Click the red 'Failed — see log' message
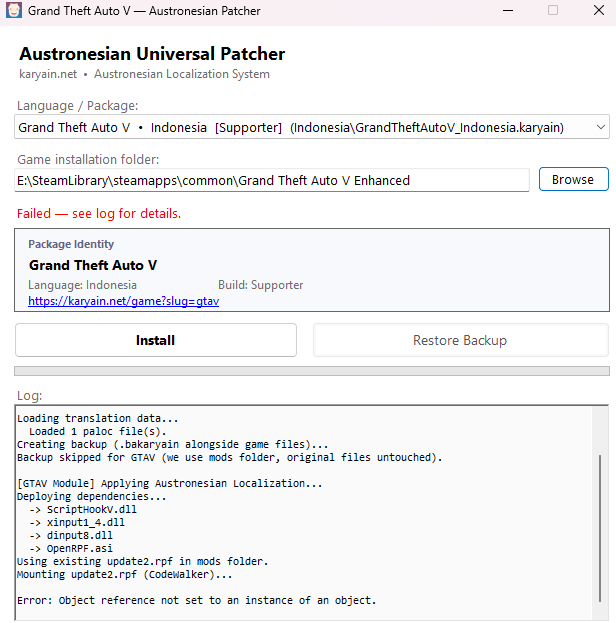 [99, 214]
